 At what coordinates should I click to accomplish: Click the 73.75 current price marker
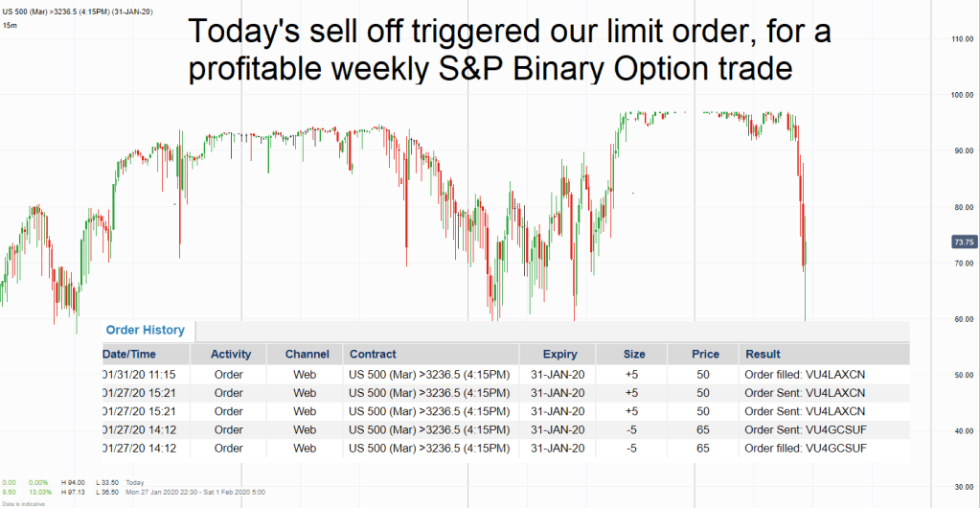pos(964,242)
